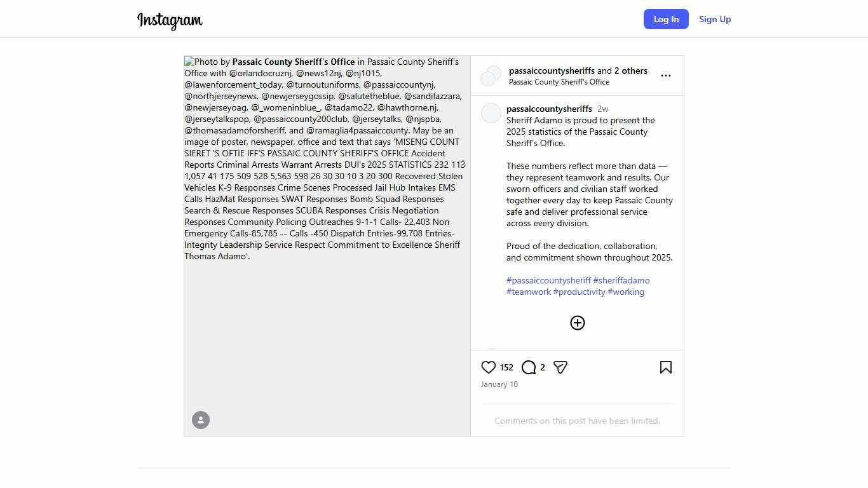Click the January 10 post date
The image size is (868, 488).
499,384
